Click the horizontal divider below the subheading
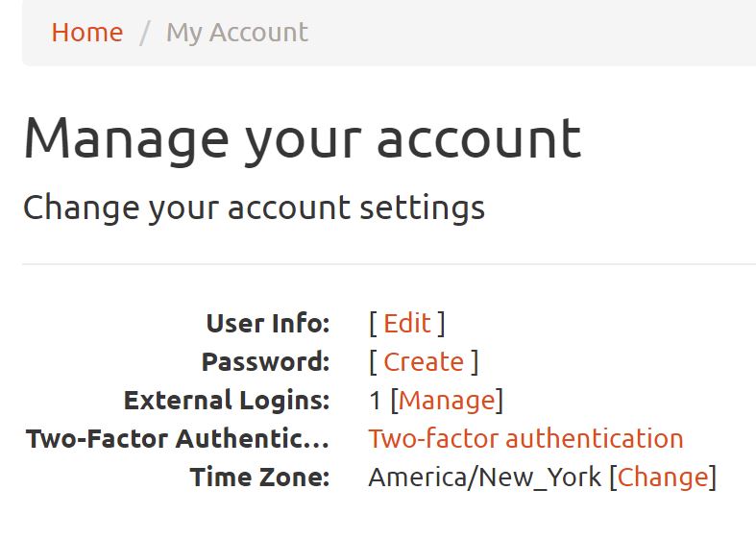Screen dimensions: 756x539 [389, 264]
